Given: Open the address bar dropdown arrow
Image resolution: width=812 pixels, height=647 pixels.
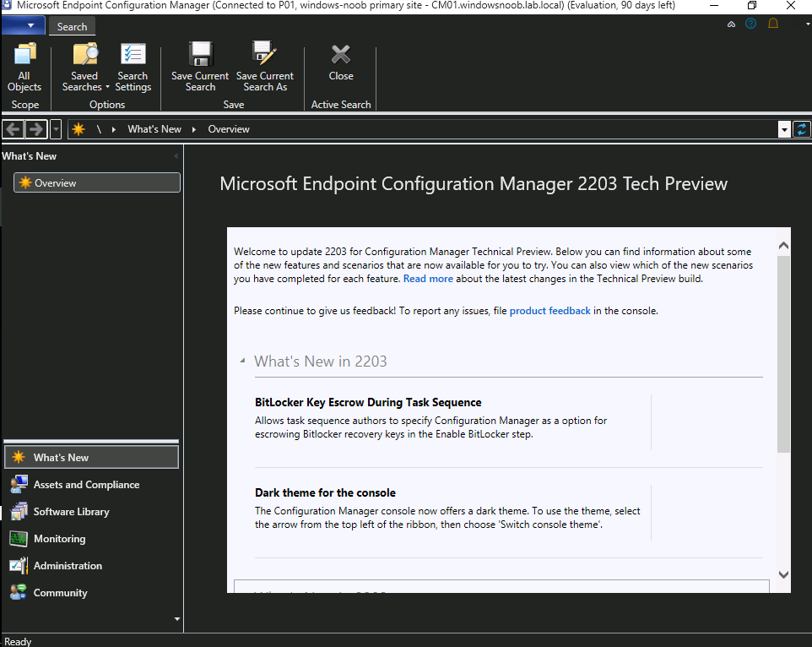Looking at the screenshot, I should pyautogui.click(x=784, y=129).
